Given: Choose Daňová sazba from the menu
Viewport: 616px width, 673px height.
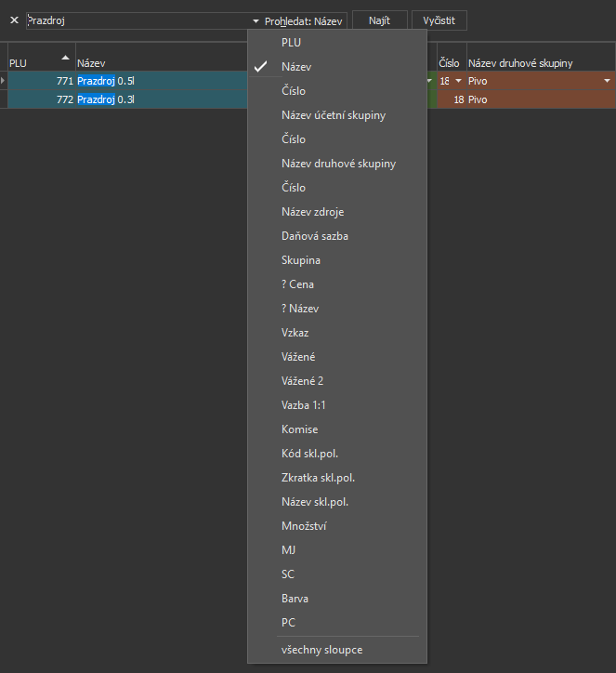Looking at the screenshot, I should pyautogui.click(x=315, y=236).
